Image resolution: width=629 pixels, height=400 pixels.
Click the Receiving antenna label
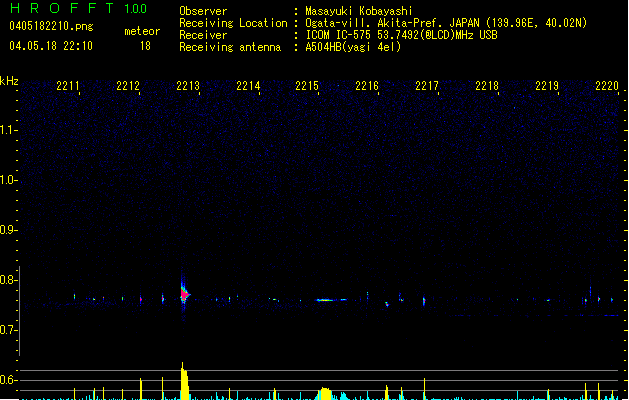[x=230, y=47]
